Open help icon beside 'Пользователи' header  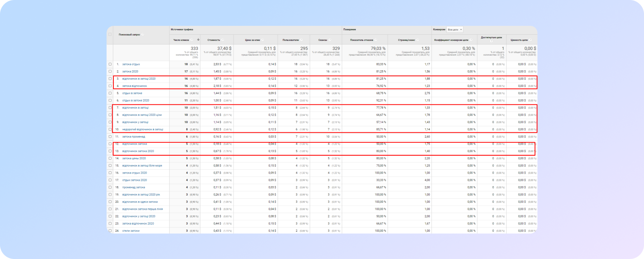pyautogui.click(x=301, y=40)
